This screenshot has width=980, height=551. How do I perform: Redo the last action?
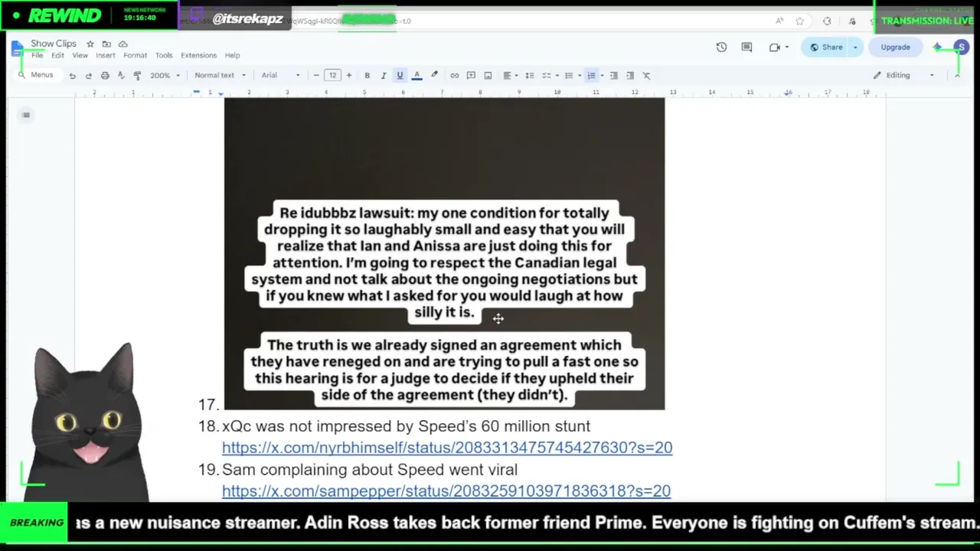tap(88, 75)
